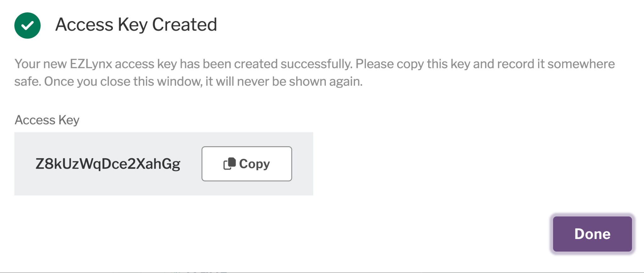Click the word "successfully" in the description
The image size is (644, 273).
(316, 64)
